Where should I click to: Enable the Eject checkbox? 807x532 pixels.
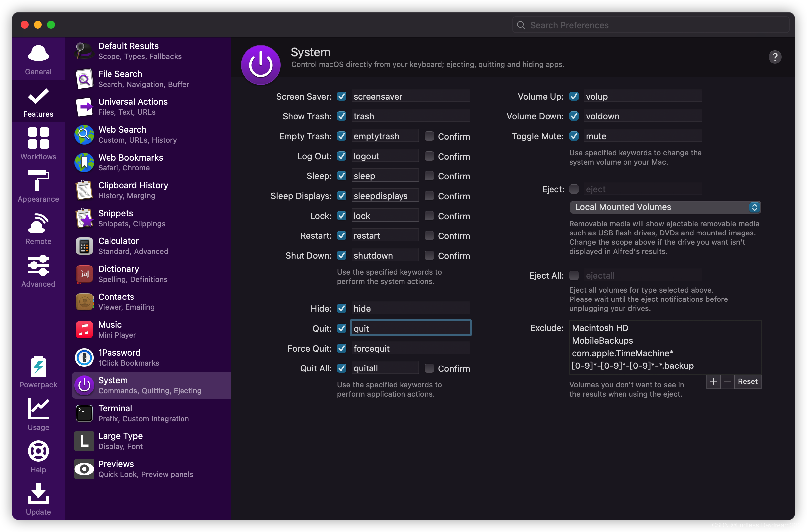[x=574, y=189]
